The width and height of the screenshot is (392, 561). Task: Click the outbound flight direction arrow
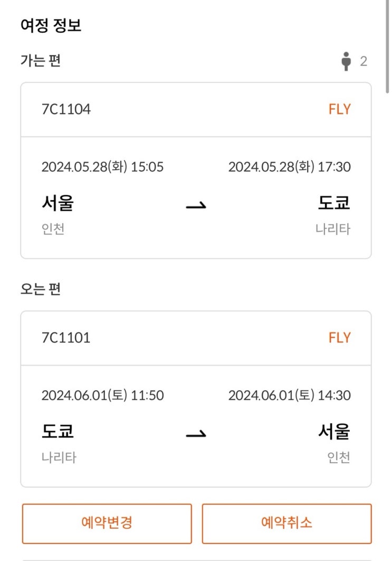point(196,205)
